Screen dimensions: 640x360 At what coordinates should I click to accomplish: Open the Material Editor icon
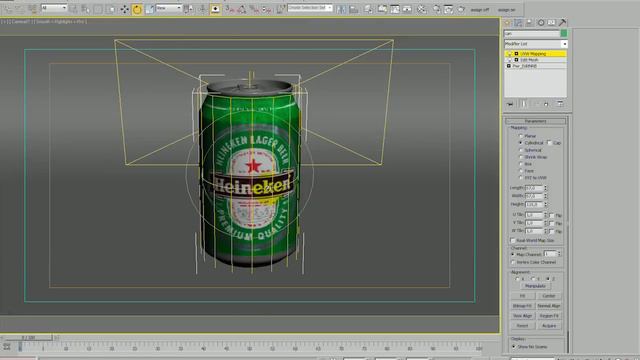click(422, 9)
